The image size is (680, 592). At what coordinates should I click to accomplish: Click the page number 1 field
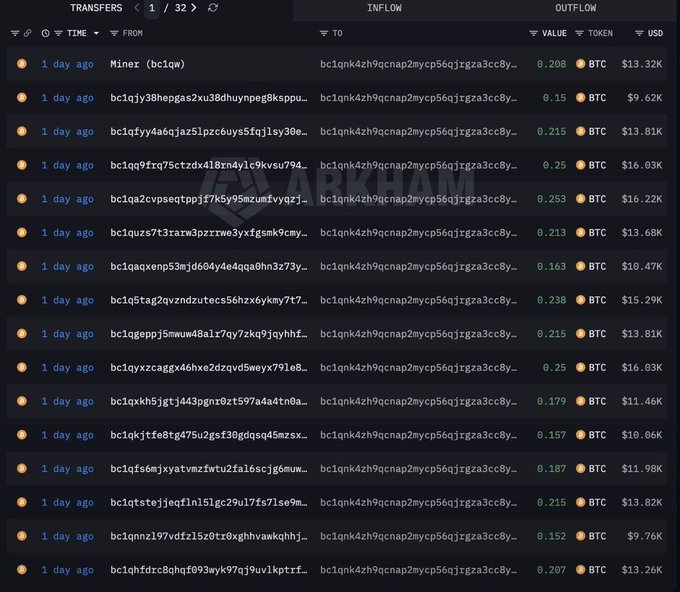[152, 8]
